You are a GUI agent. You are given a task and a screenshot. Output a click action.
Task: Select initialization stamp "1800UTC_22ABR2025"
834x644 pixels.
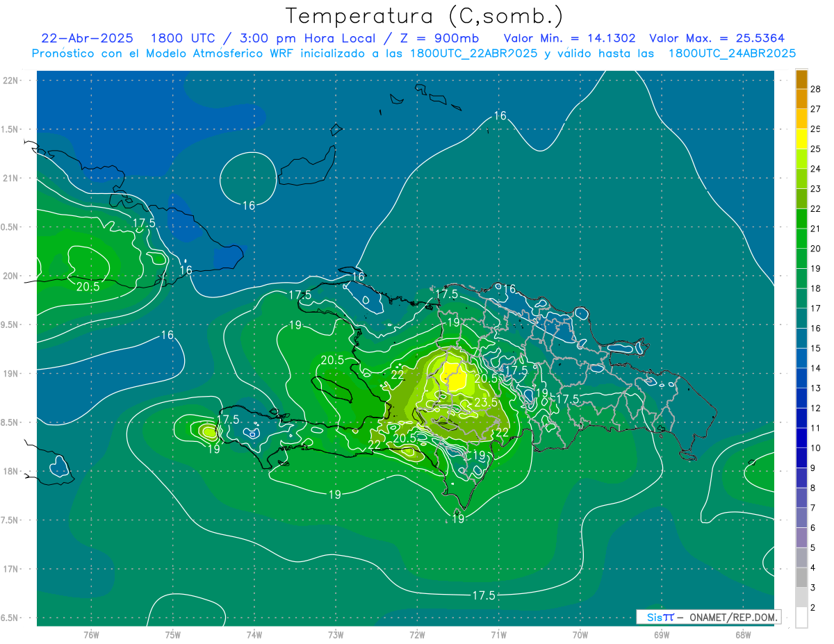pos(473,53)
